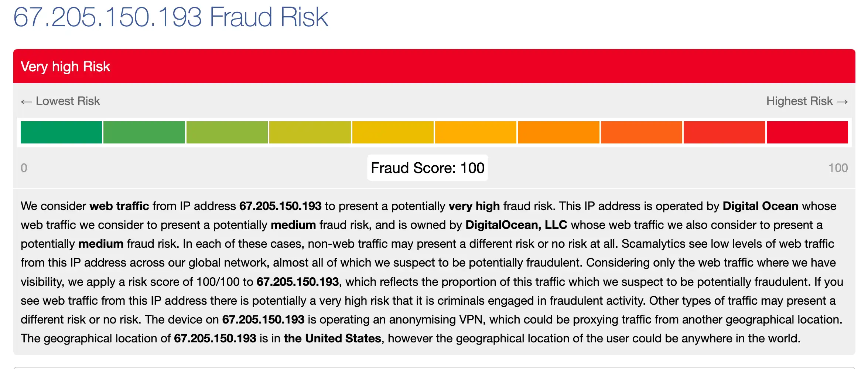This screenshot has height=369, width=868.
Task: Click the Highest Risk arrow label
Action: tap(807, 101)
